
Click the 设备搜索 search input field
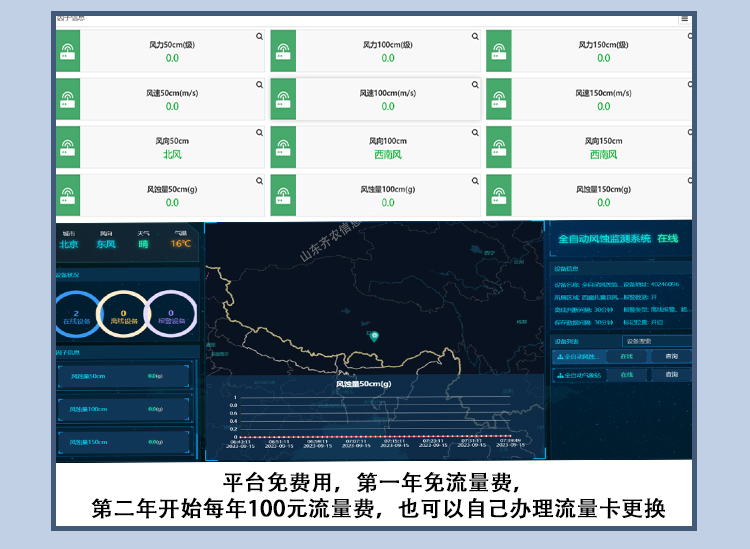pos(652,341)
